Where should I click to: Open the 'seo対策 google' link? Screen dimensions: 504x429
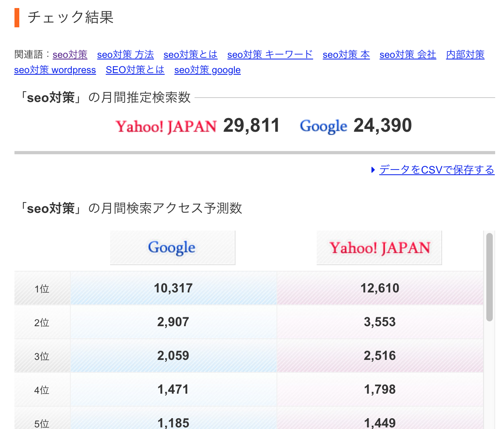click(x=207, y=70)
